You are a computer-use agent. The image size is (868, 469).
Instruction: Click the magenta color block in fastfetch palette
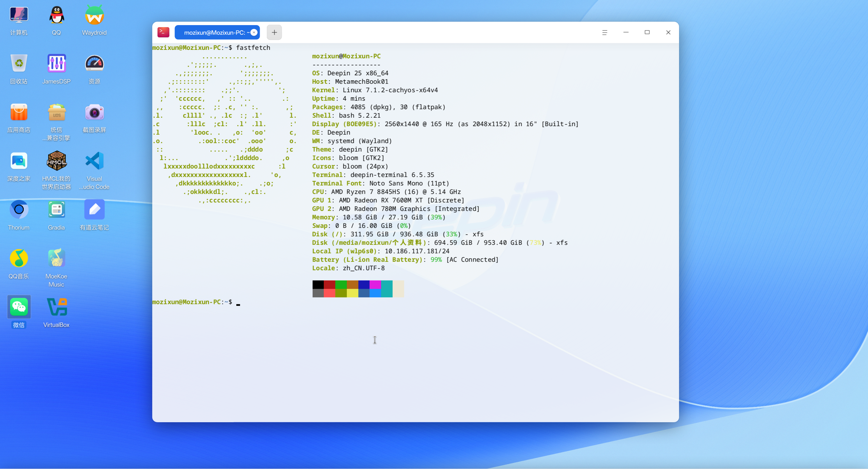click(375, 285)
